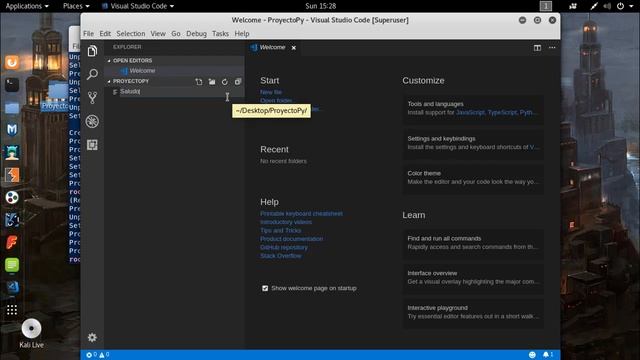Open the Selection menu
The width and height of the screenshot is (640, 360).
tap(131, 33)
